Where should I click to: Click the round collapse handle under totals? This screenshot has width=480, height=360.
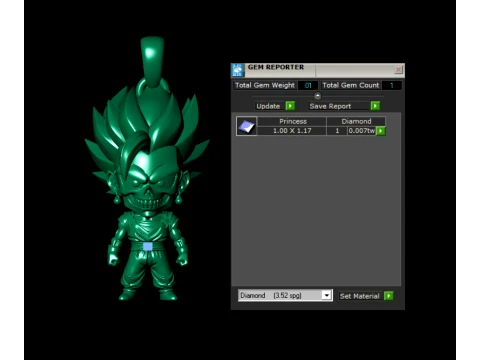pos(318,96)
